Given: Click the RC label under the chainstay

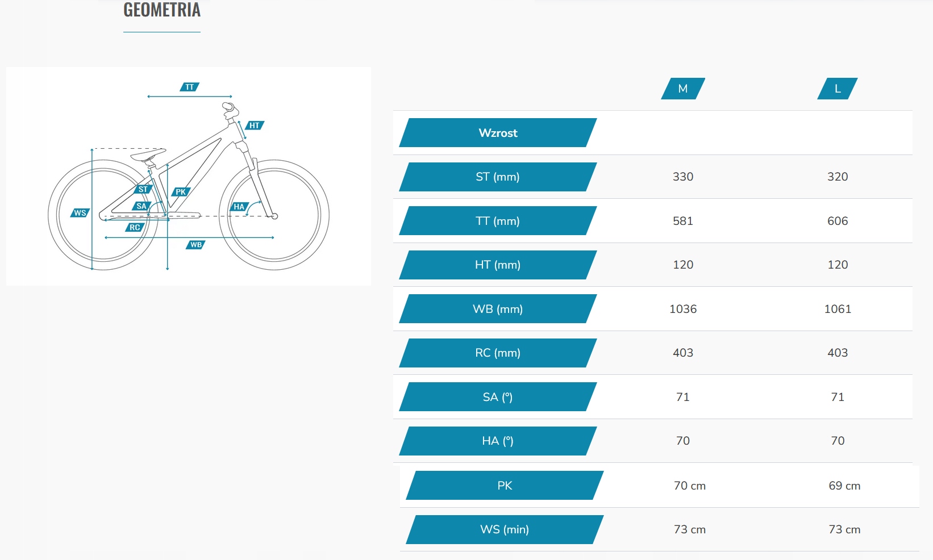Looking at the screenshot, I should tap(135, 227).
